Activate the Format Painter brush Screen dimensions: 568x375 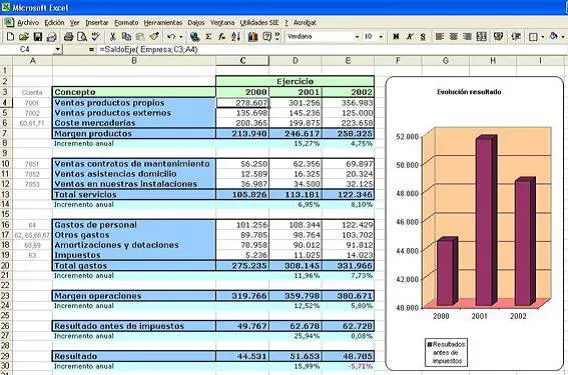154,37
